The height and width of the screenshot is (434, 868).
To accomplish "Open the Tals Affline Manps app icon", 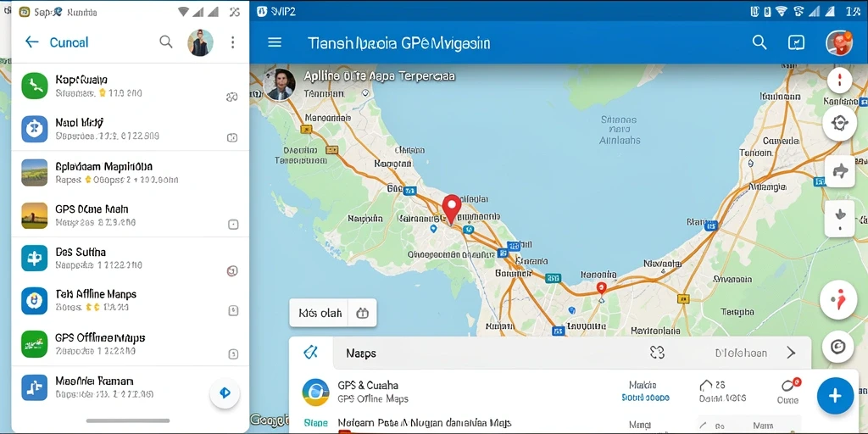I will (x=34, y=301).
